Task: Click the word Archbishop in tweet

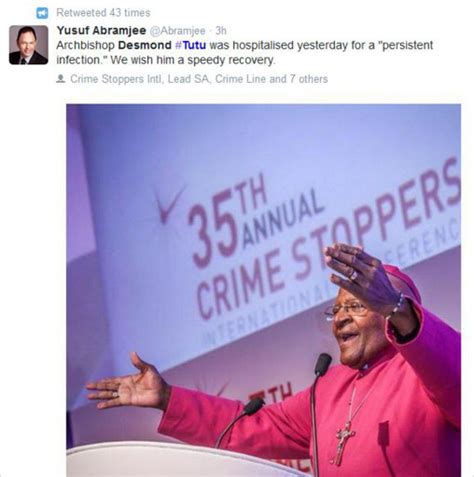Action: click(85, 45)
